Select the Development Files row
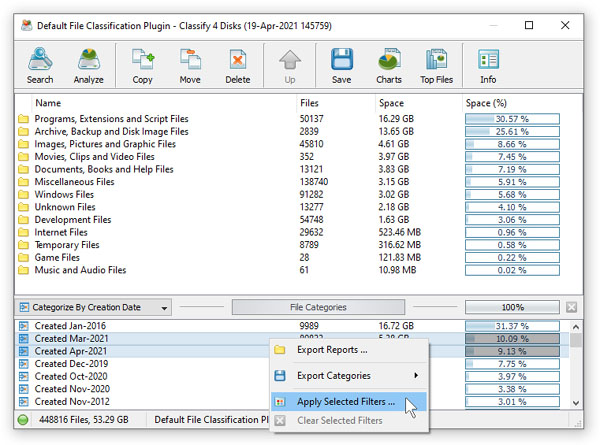600x445 pixels. click(x=298, y=220)
